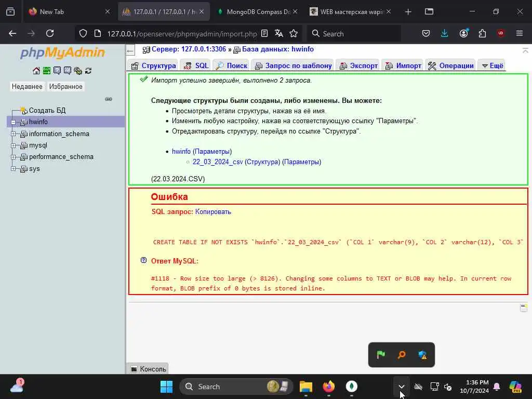Open Firefox application menu
Screen dimensions: 532x399
tap(520, 33)
